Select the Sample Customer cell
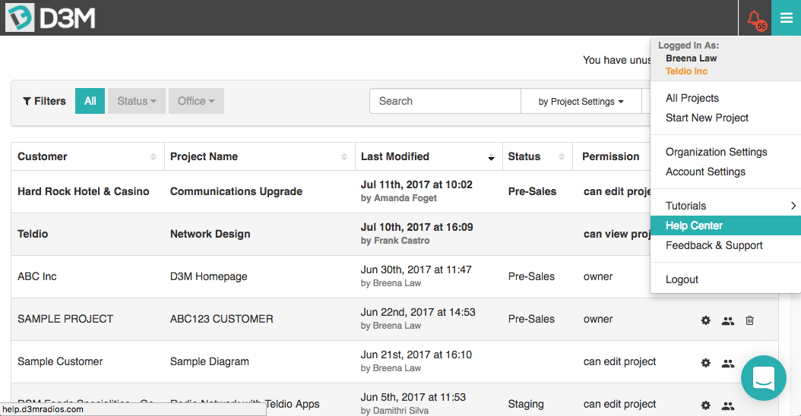801x416 pixels. (x=60, y=361)
